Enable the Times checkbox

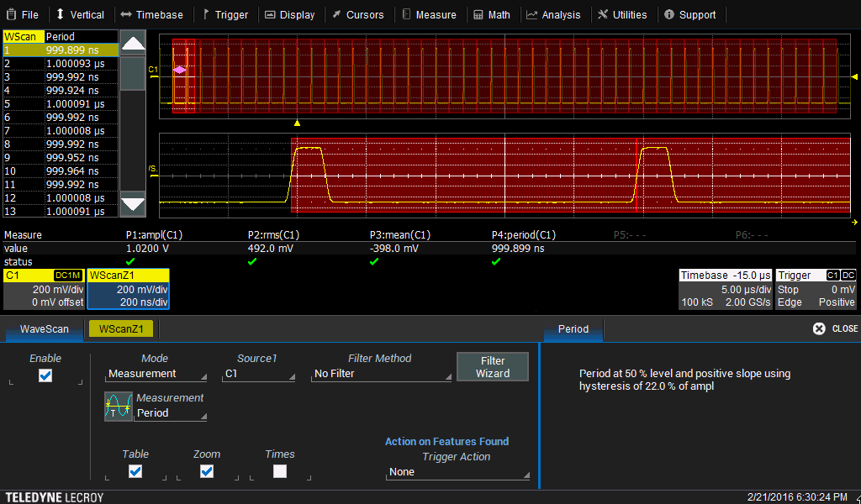(279, 471)
